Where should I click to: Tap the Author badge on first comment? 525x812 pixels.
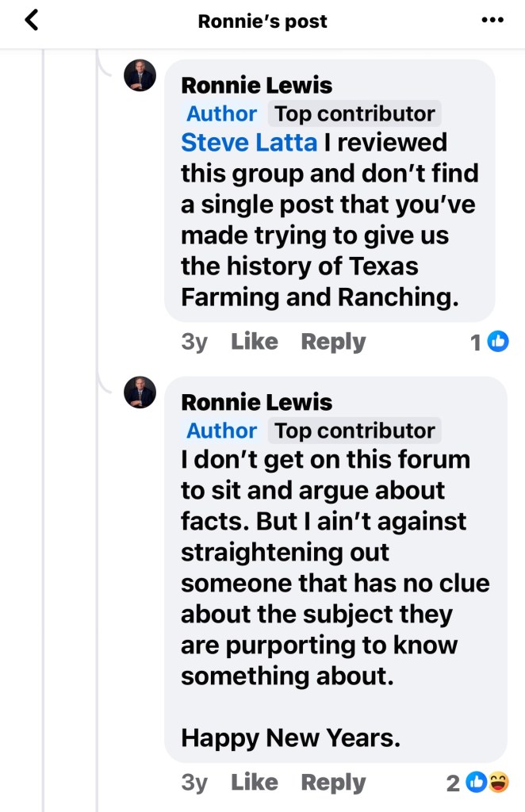click(222, 114)
